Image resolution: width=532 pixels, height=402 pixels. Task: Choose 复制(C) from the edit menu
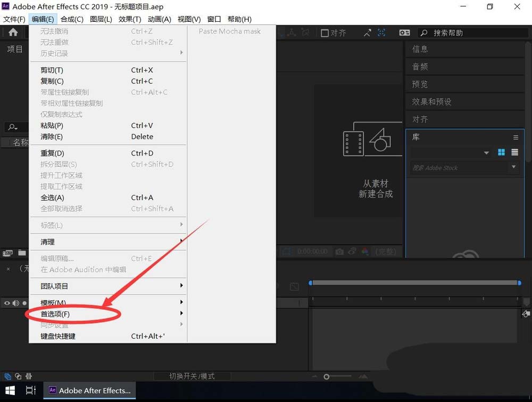(x=108, y=81)
